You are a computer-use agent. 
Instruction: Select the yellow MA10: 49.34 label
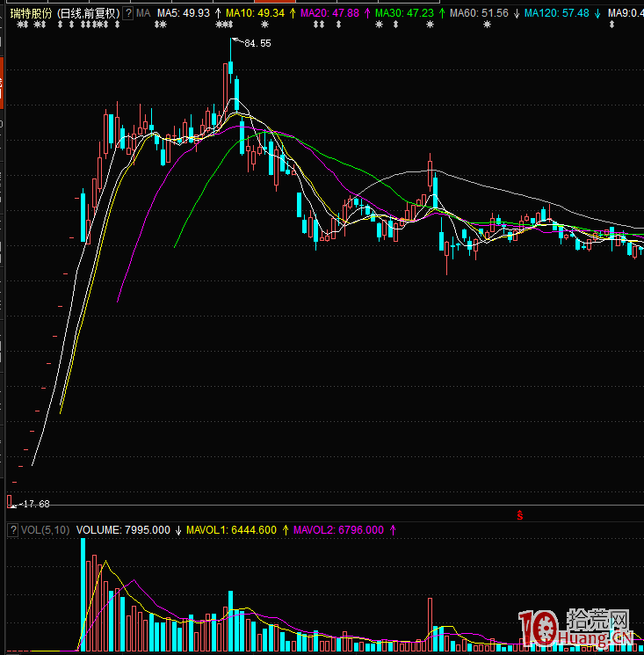pyautogui.click(x=255, y=13)
